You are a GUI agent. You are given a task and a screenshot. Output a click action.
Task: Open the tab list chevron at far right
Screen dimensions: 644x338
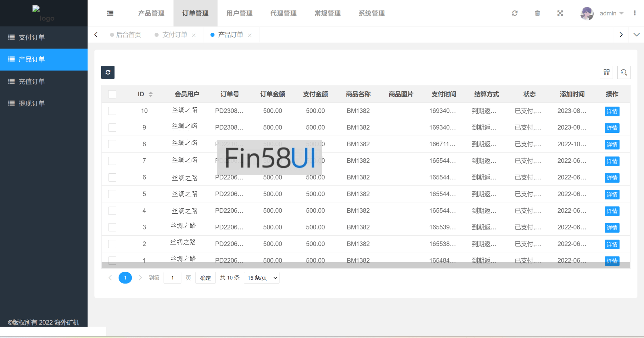point(637,35)
